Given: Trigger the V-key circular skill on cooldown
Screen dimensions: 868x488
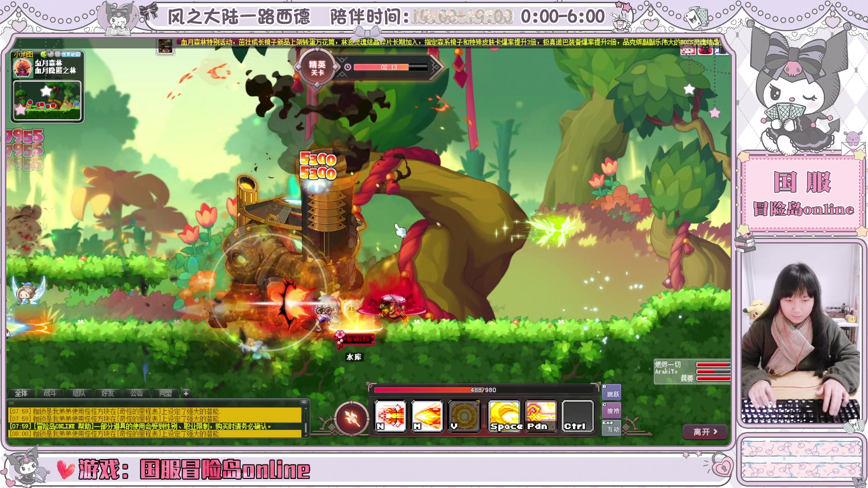Looking at the screenshot, I should pyautogui.click(x=464, y=416).
